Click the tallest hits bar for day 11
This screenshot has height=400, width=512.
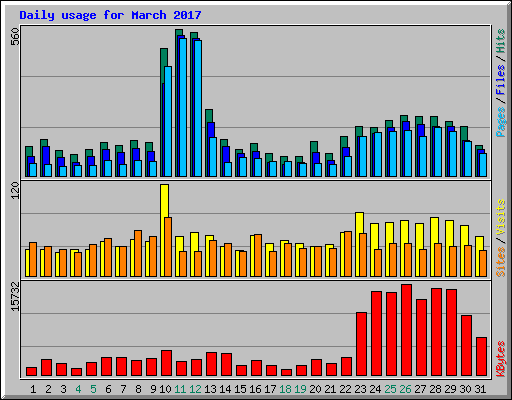point(178,103)
